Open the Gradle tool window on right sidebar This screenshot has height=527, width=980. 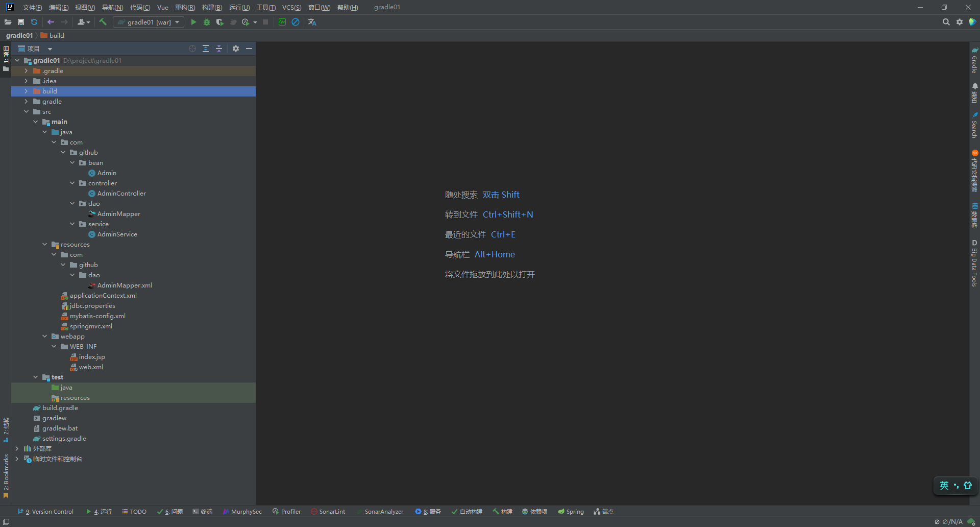point(974,60)
